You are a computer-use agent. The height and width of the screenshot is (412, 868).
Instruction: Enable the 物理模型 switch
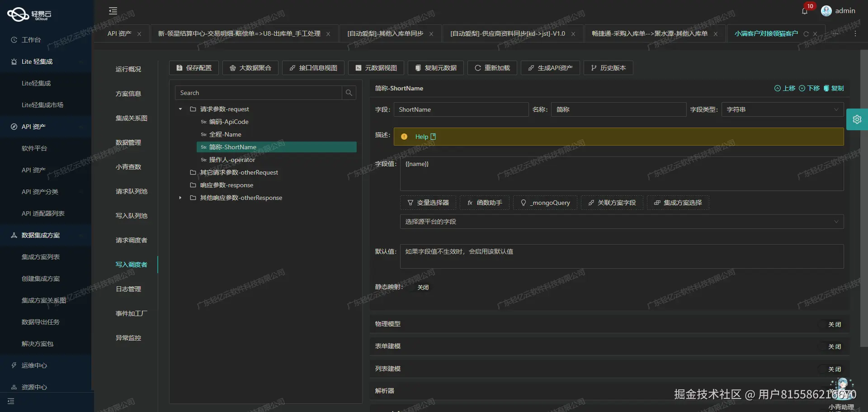point(834,324)
